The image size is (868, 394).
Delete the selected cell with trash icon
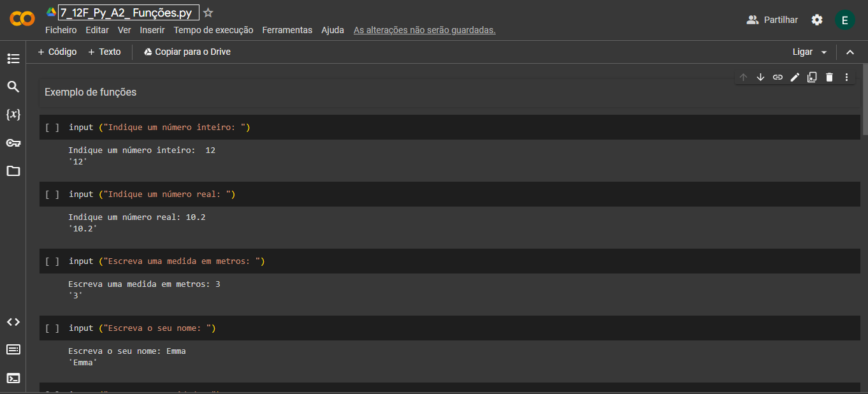(829, 77)
